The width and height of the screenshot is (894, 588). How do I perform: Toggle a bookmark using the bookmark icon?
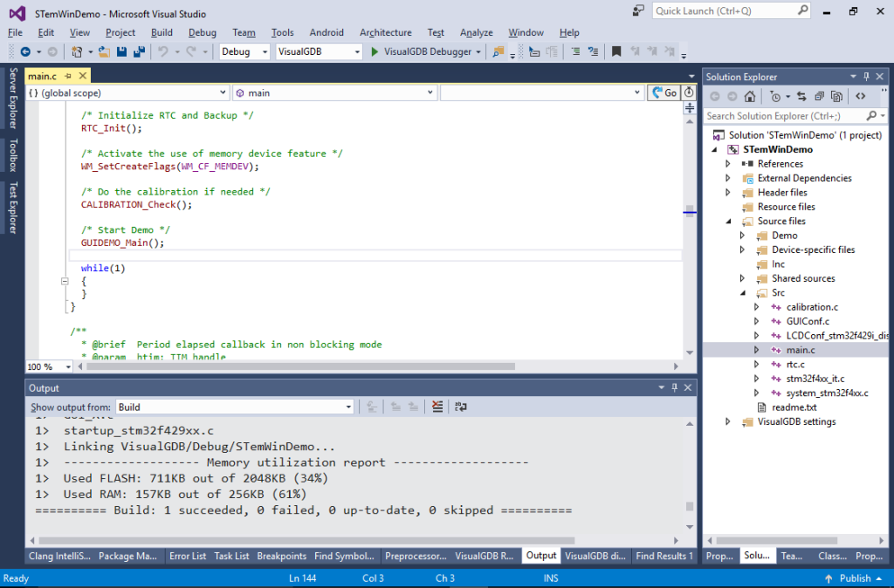pyautogui.click(x=616, y=51)
